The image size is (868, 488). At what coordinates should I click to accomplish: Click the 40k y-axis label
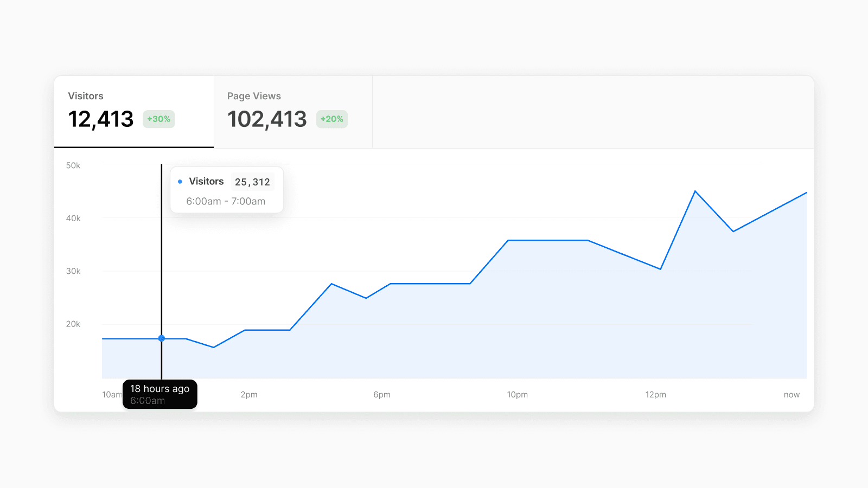[x=73, y=219]
